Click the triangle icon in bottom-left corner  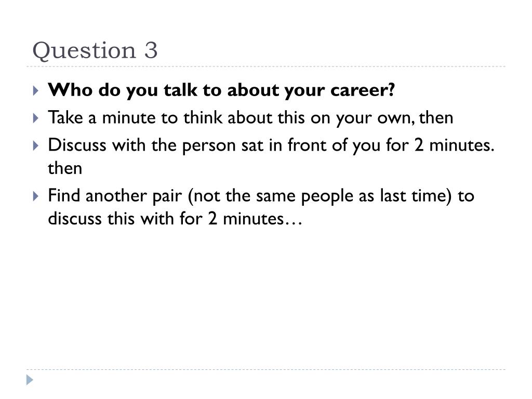(x=30, y=380)
